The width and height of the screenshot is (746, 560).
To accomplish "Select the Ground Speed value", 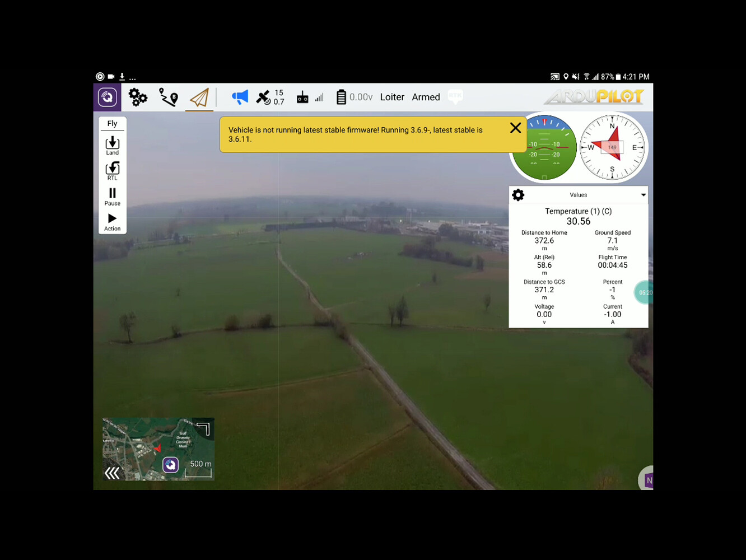I will point(613,240).
